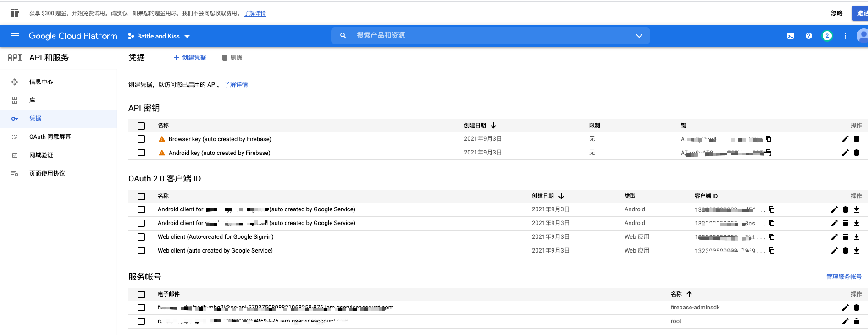868x335 pixels.
Task: Select all API keys header checkbox
Action: [141, 126]
